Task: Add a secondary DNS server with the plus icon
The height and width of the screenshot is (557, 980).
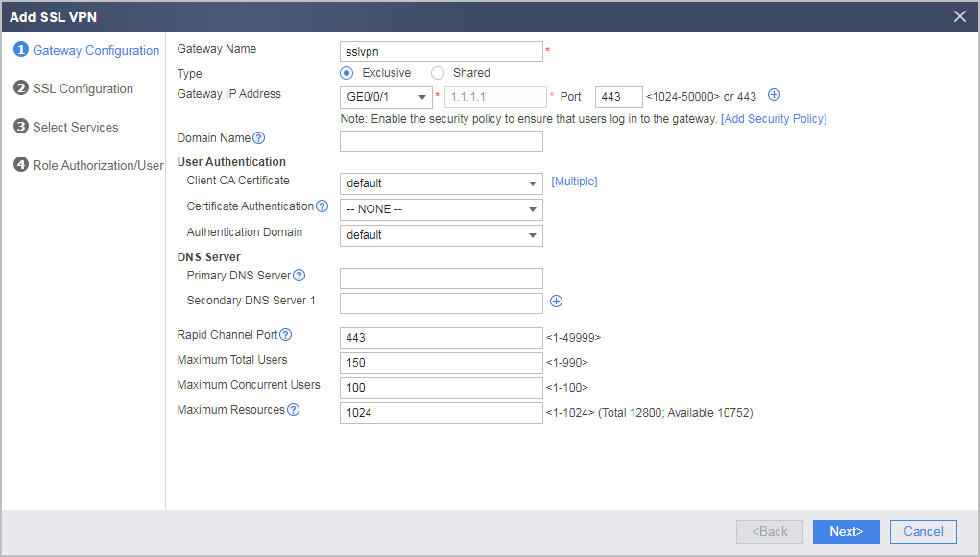Action: (557, 302)
